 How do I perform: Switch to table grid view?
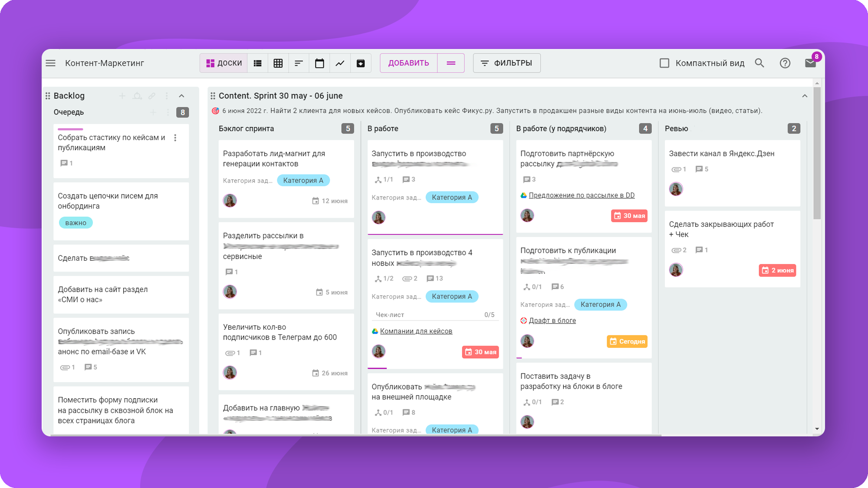278,63
